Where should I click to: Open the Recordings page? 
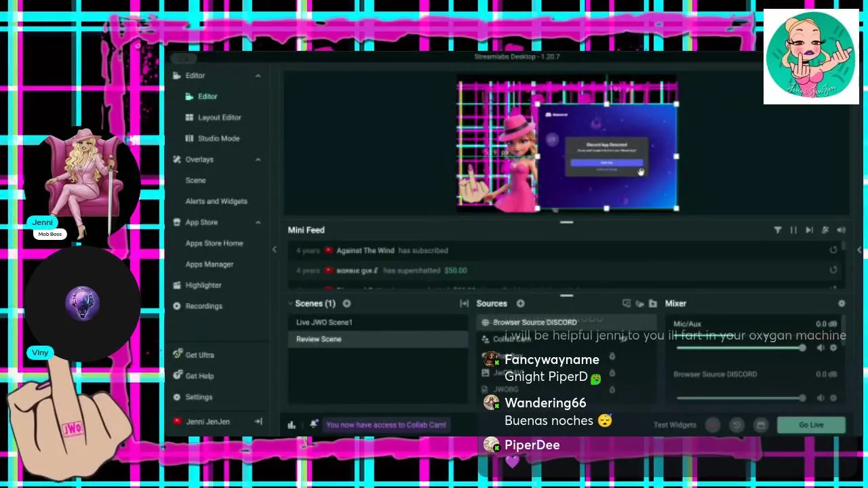click(x=203, y=306)
